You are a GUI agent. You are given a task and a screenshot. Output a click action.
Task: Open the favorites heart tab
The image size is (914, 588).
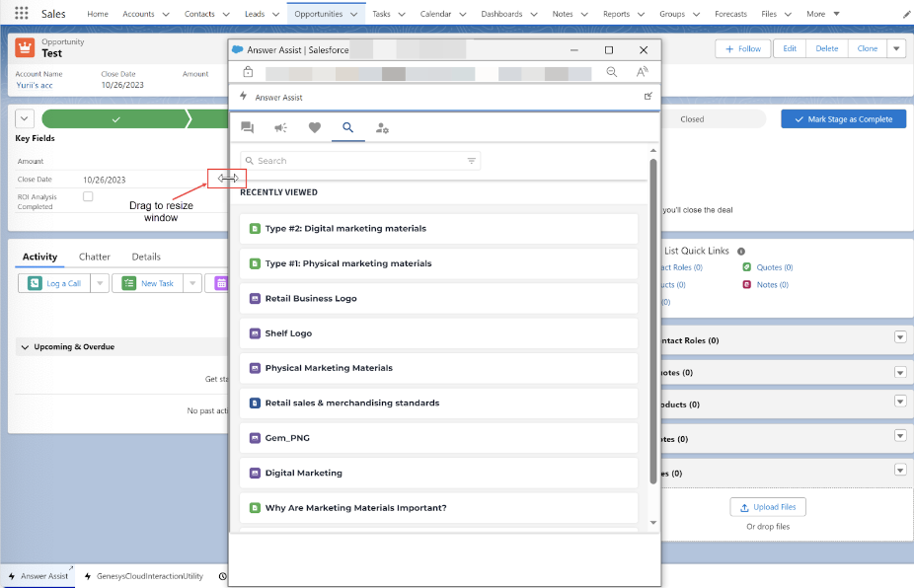click(x=315, y=127)
